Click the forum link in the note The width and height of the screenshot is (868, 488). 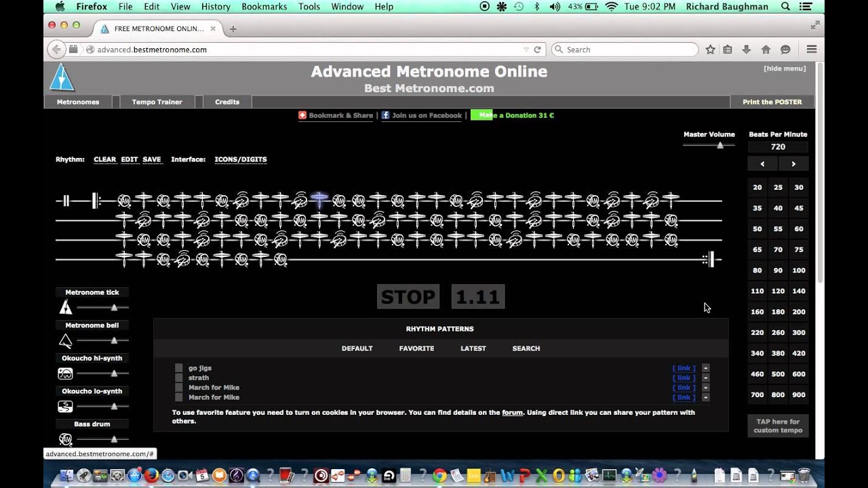[512, 412]
